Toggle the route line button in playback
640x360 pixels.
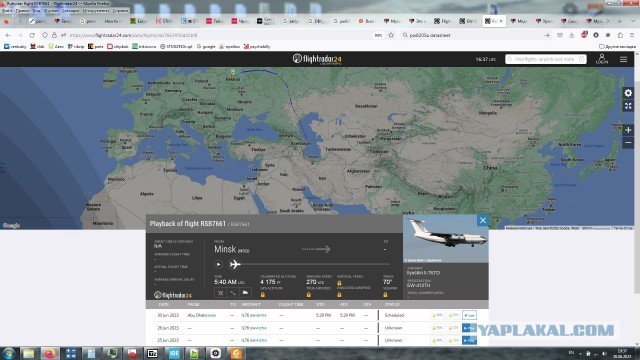(x=233, y=293)
